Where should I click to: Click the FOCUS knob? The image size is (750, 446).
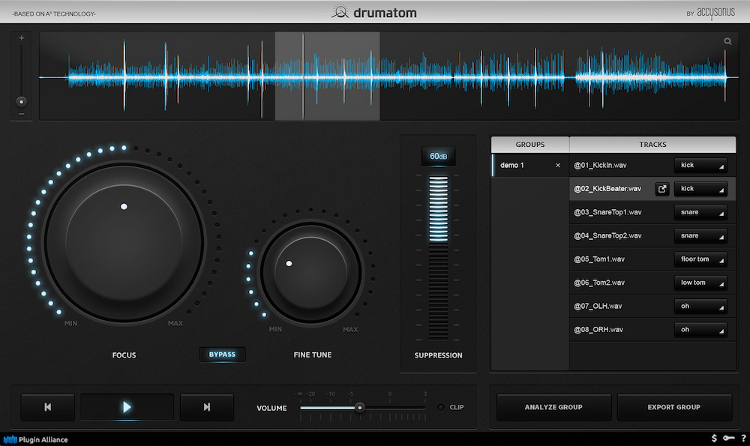point(124,242)
